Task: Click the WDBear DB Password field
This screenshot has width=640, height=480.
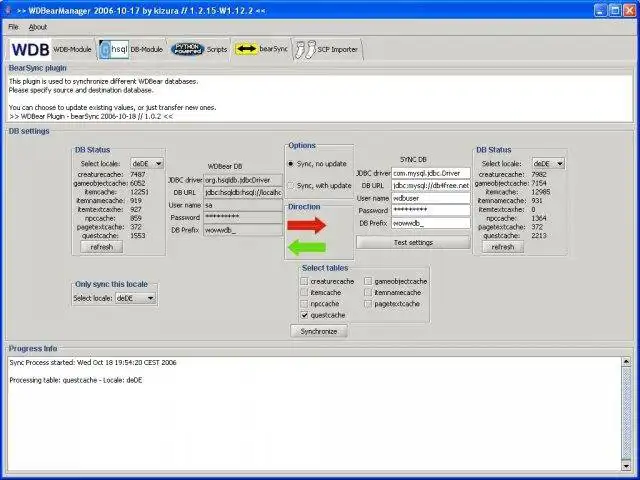Action: coord(243,217)
